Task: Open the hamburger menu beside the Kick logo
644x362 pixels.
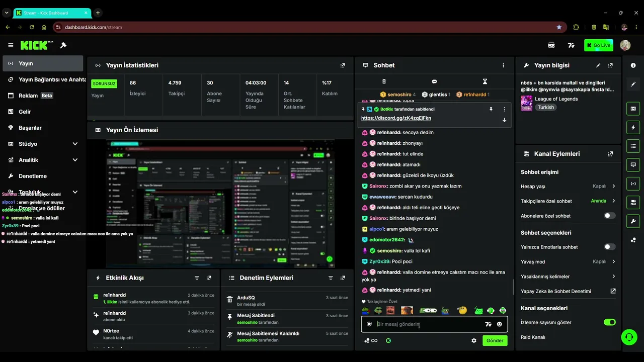Action: pos(11,45)
